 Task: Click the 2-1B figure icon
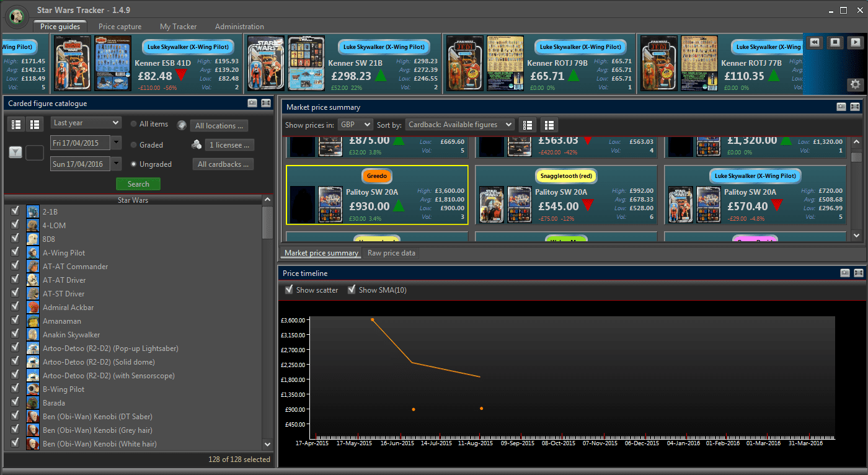(33, 212)
